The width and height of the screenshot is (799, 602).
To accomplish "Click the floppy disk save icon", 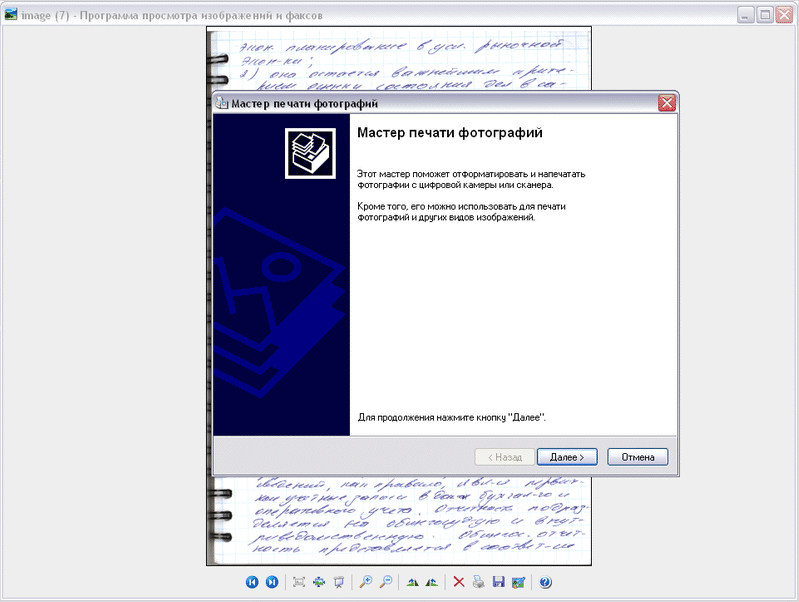I will 498,582.
